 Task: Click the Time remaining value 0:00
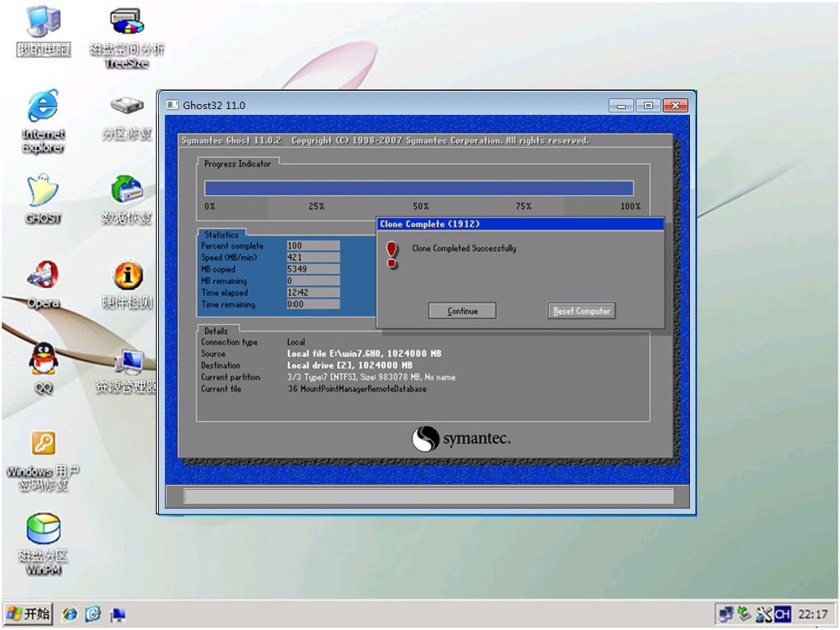tap(313, 304)
